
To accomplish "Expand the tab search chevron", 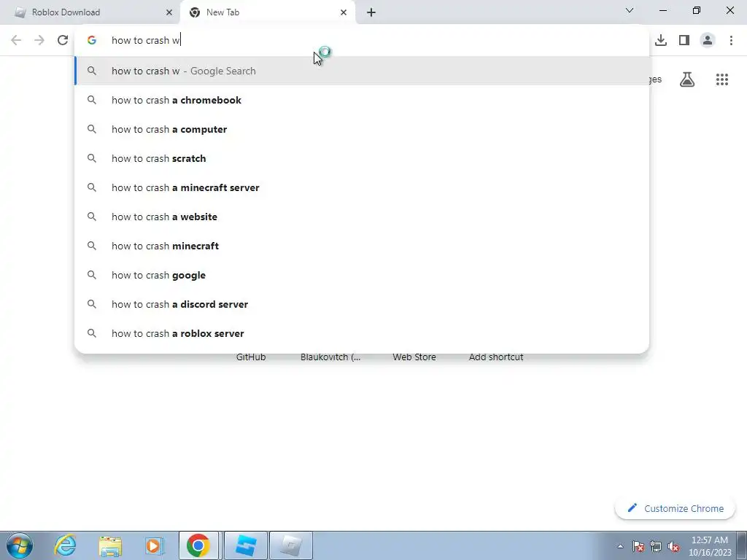I will [x=630, y=10].
